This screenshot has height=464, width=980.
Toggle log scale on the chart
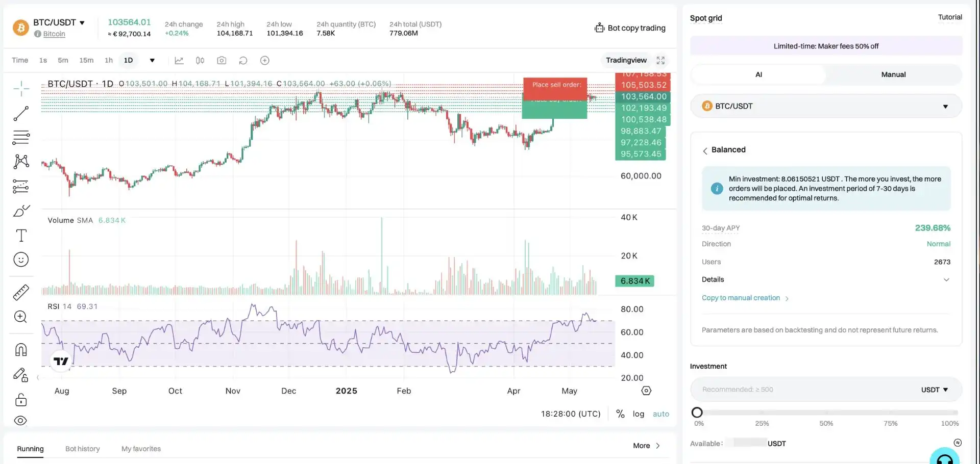[x=638, y=414]
